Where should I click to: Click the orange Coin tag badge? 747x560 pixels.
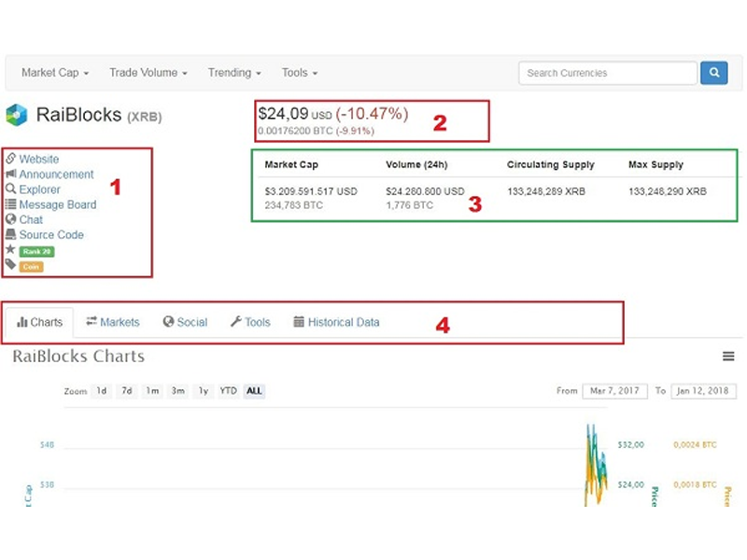pyautogui.click(x=31, y=267)
